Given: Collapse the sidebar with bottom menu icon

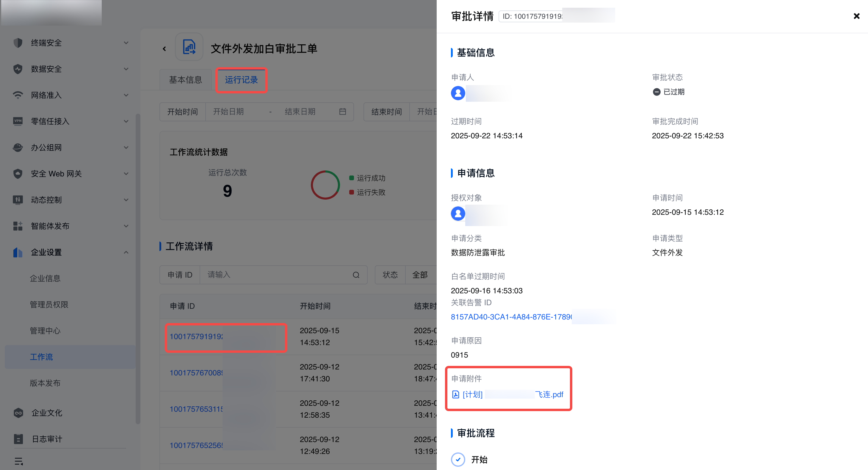Looking at the screenshot, I should pos(18,461).
